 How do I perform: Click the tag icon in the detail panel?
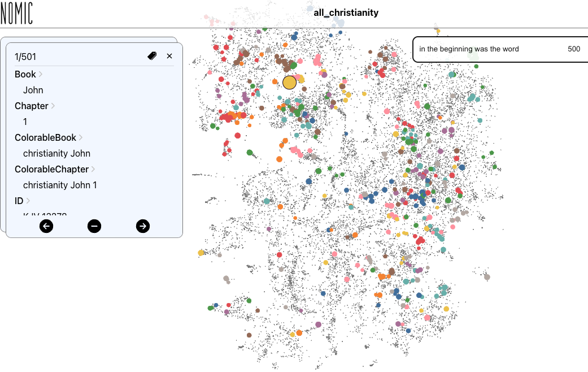pos(152,56)
